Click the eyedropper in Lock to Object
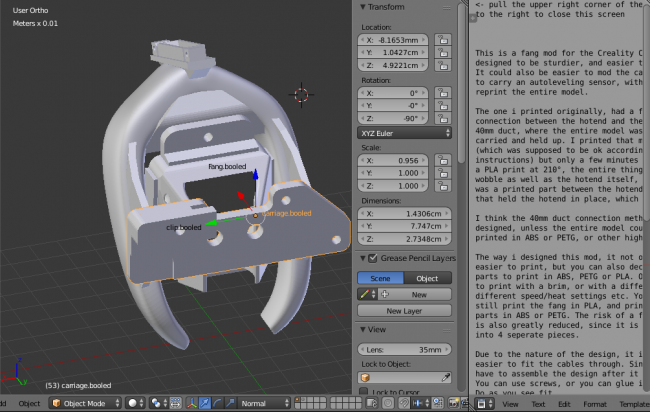 pos(446,378)
